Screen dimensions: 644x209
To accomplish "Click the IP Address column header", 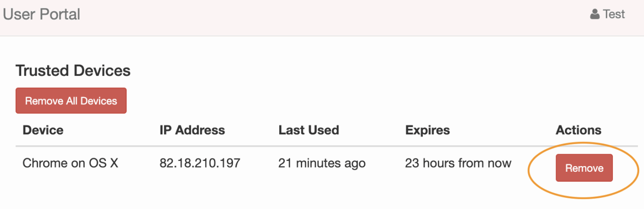I will 192,130.
